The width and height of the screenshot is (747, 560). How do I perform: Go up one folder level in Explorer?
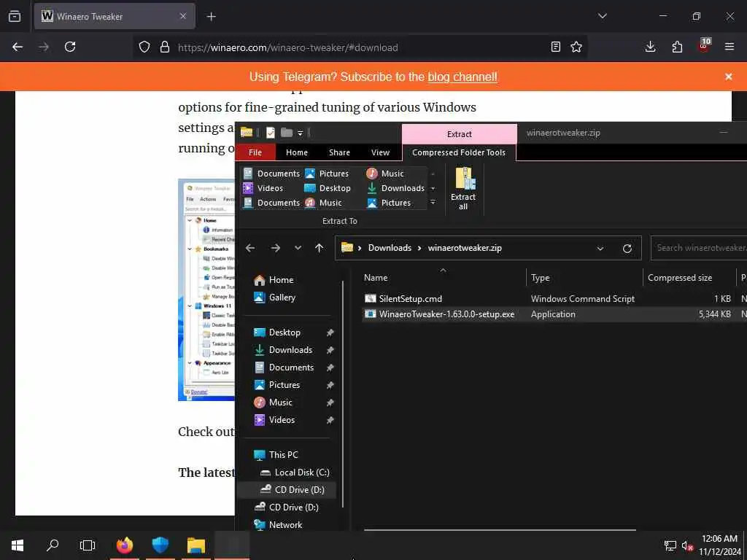point(320,248)
